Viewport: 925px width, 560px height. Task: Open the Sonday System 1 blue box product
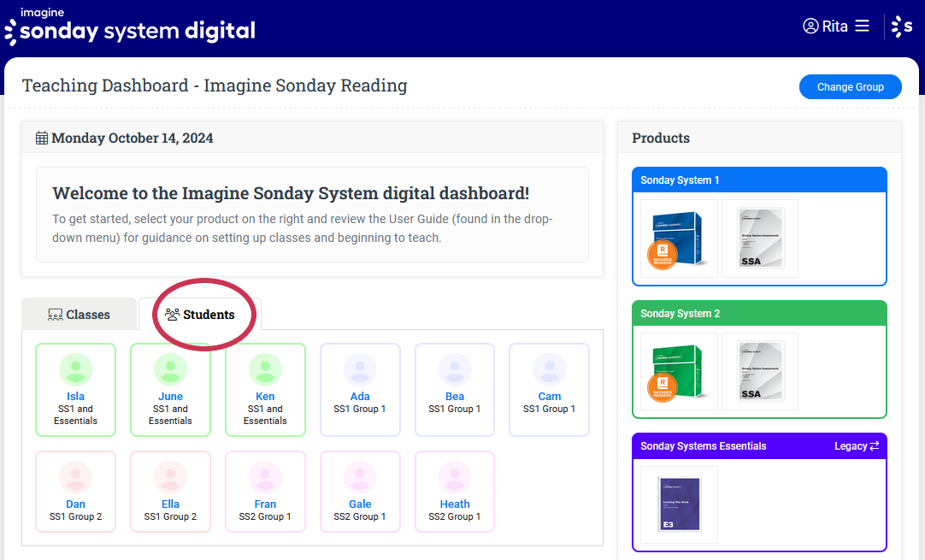679,239
